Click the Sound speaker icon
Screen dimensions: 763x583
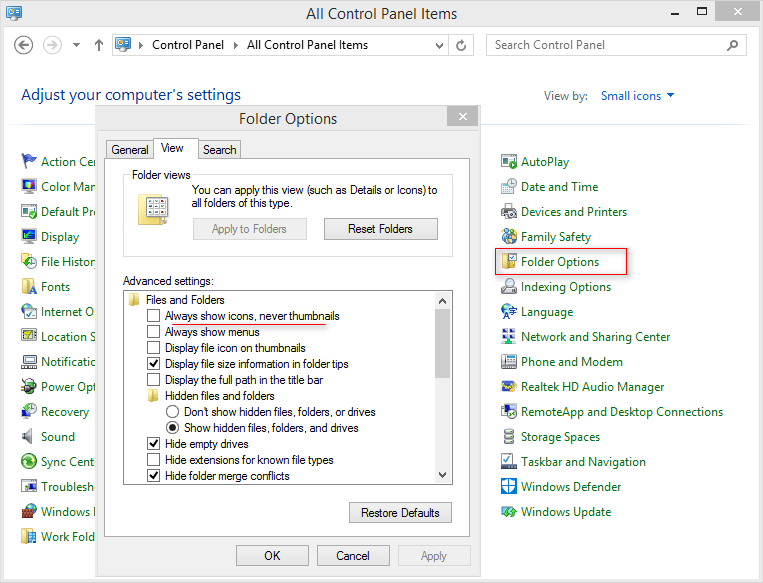tap(28, 437)
